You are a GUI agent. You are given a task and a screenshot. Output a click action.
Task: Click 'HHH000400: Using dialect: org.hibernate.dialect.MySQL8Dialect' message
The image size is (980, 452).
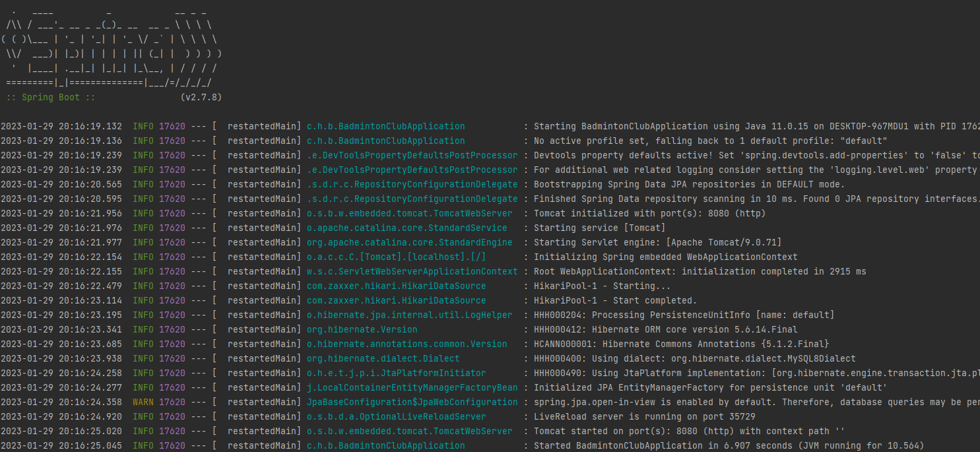(x=695, y=358)
